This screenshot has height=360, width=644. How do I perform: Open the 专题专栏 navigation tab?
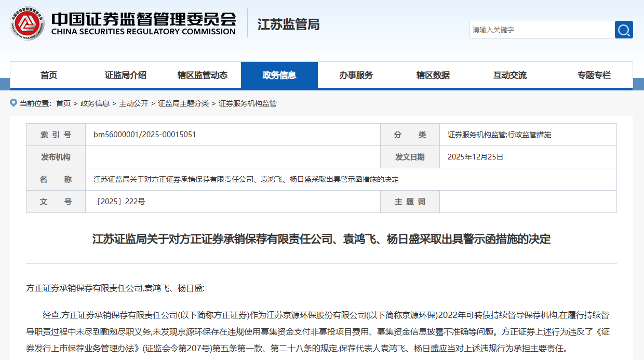(594, 75)
